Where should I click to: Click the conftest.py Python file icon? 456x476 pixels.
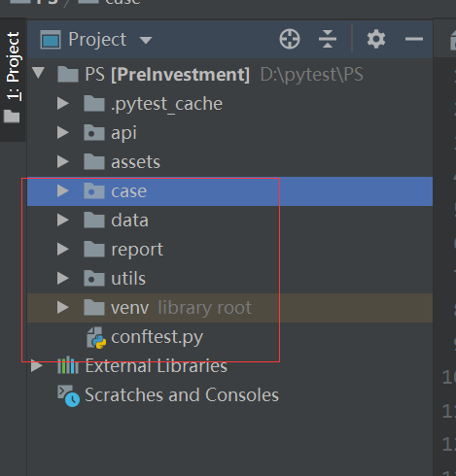[96, 337]
